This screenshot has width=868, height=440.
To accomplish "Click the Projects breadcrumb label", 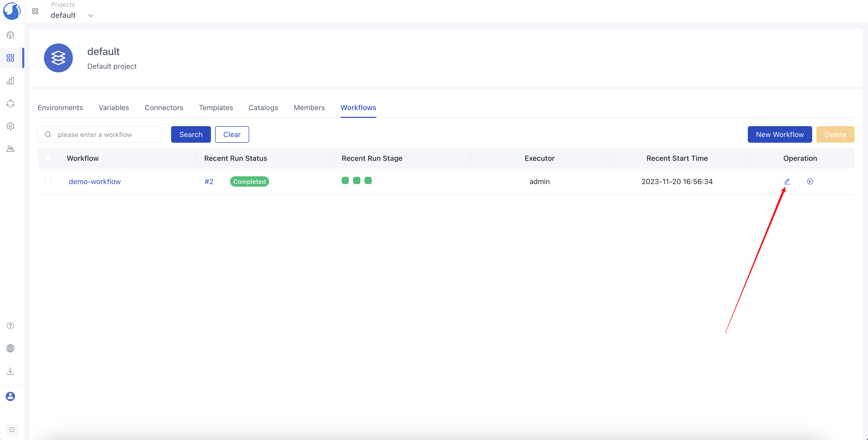I will [x=63, y=4].
